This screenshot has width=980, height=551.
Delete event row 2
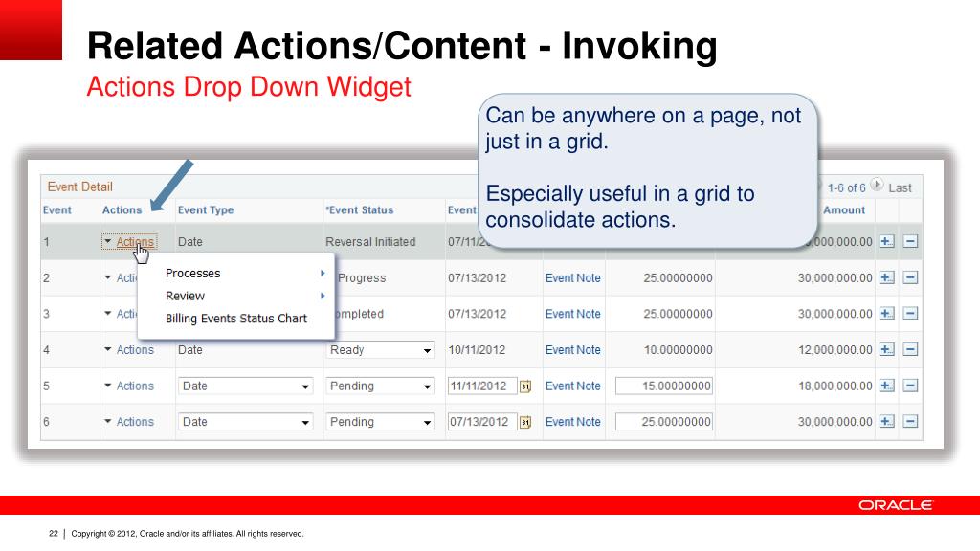pos(911,277)
